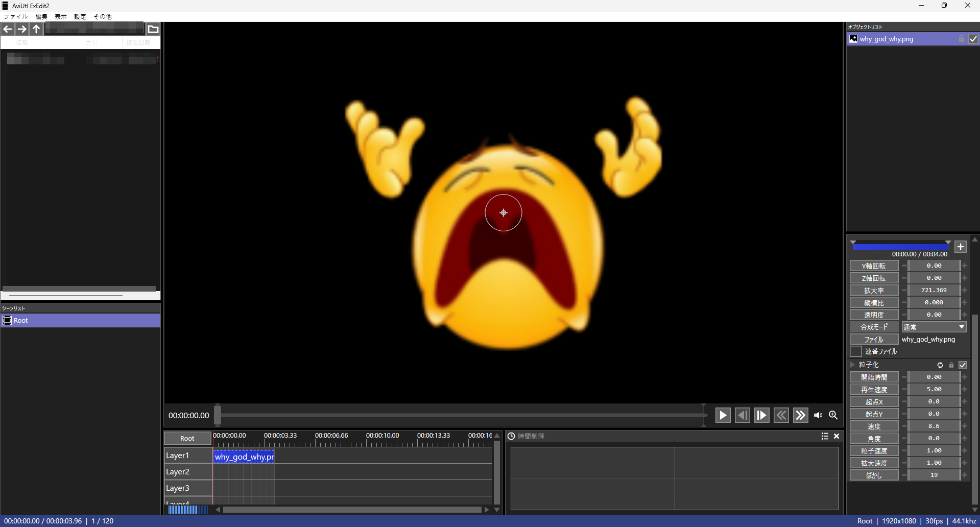Click the preview seek bar handle
980x527 pixels.
[218, 415]
